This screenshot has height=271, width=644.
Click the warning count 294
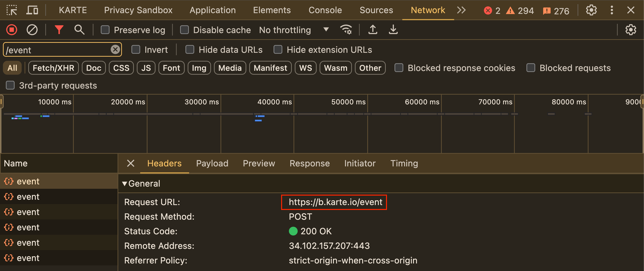click(520, 10)
